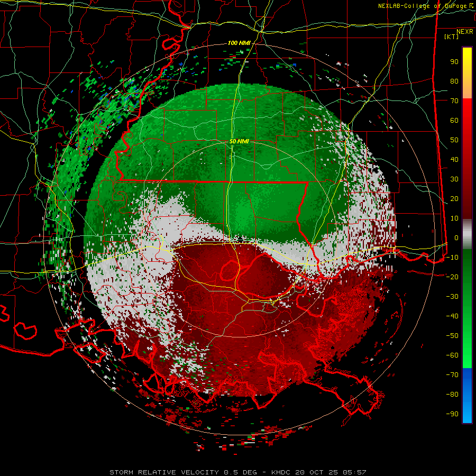
Task: Click the "100 NMI" range ring label
Action: click(x=239, y=43)
